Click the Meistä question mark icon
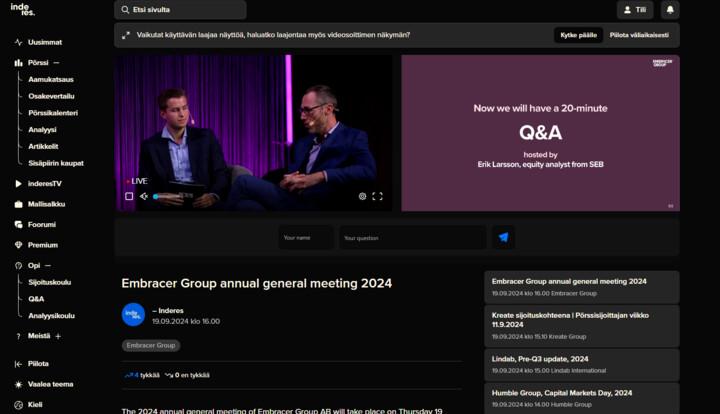Image resolution: width=720 pixels, height=414 pixels. point(18,336)
